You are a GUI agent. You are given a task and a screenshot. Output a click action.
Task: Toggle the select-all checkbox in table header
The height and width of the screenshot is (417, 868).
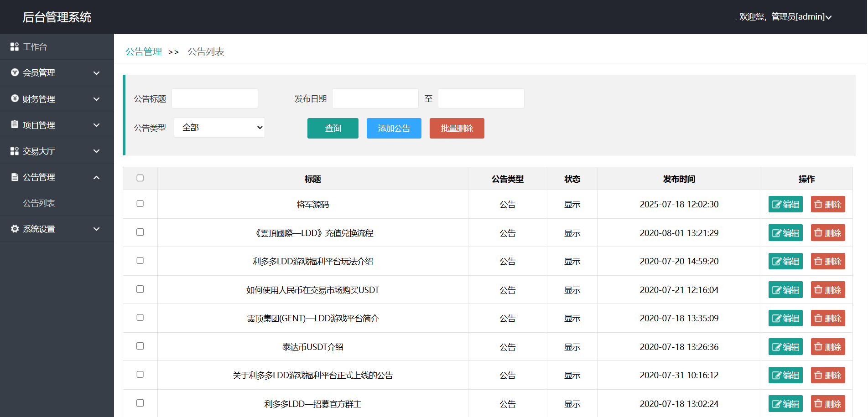[140, 178]
